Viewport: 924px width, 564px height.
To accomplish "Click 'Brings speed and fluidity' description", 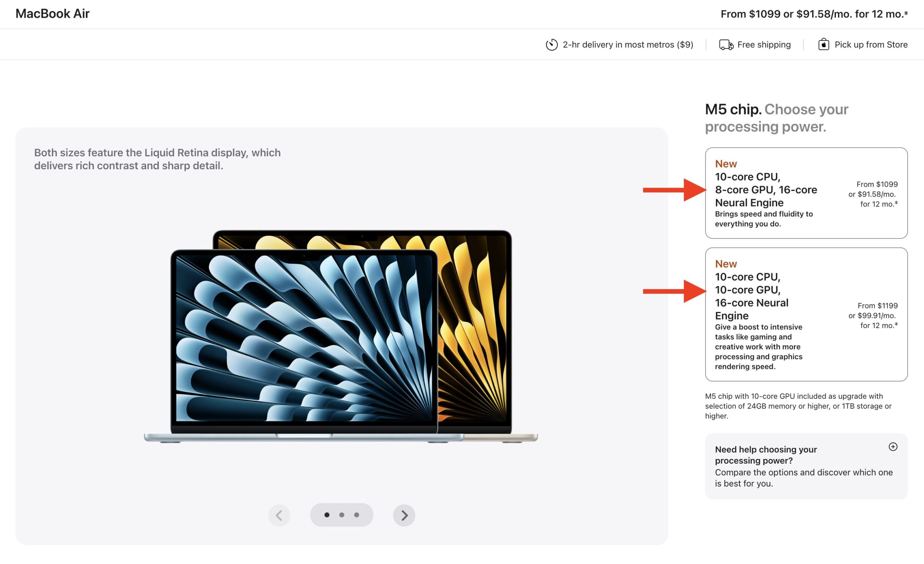I will (x=763, y=219).
